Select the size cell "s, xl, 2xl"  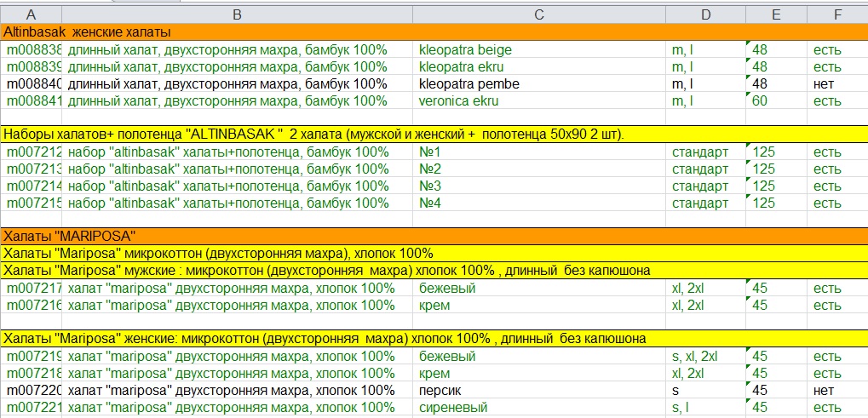click(x=705, y=357)
